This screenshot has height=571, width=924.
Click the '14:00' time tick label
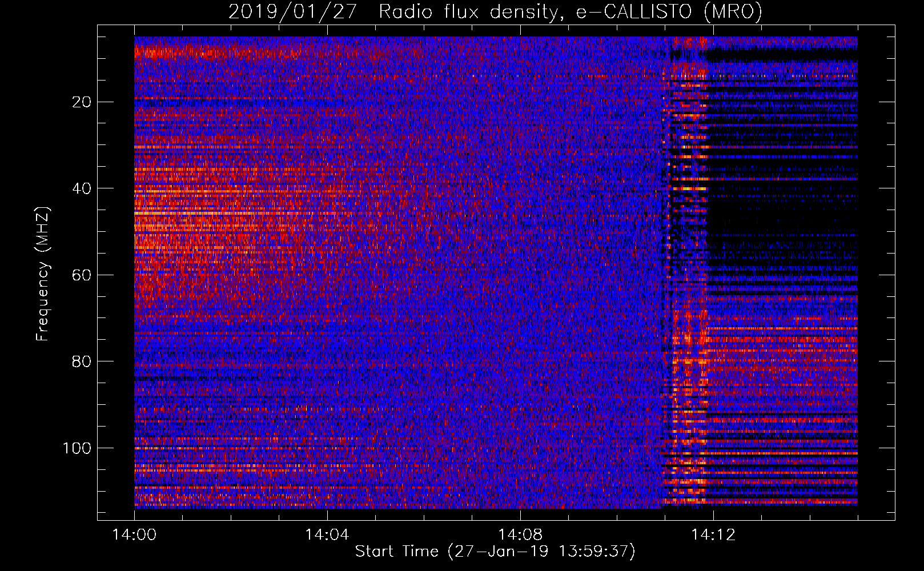pyautogui.click(x=135, y=535)
